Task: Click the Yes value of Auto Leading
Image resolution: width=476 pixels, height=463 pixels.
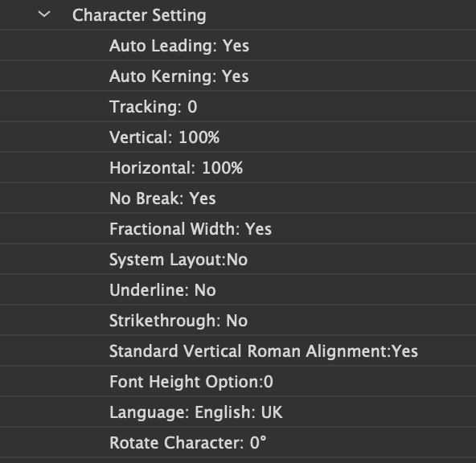Action: click(236, 46)
